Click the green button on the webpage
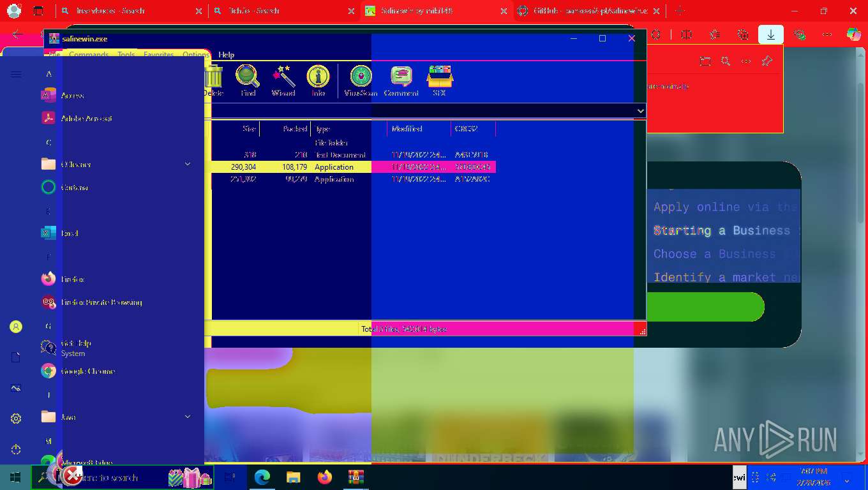 (x=705, y=307)
